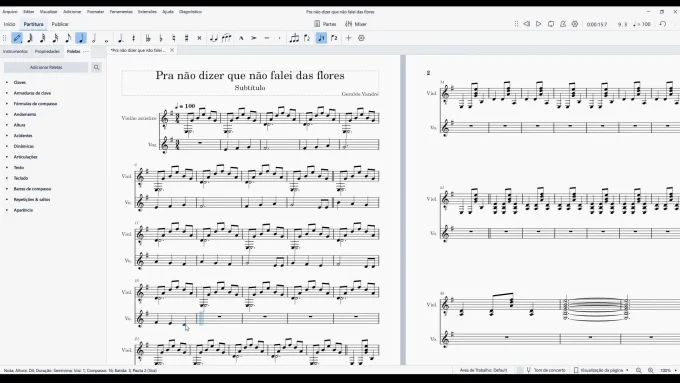Apply flat accidental
The image size is (680, 383).
pyautogui.click(x=161, y=38)
